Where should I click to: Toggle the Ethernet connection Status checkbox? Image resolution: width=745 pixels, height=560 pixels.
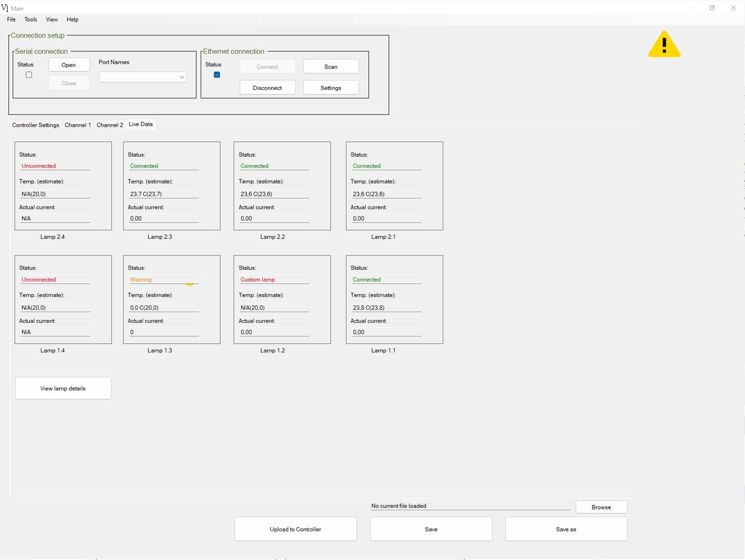coord(217,75)
